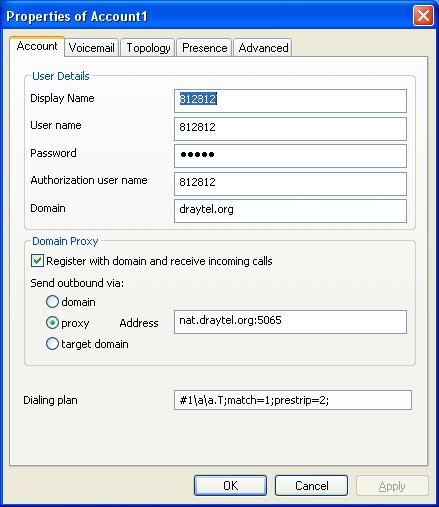Viewport: 439px width, 507px height.
Task: Open the Advanced tab
Action: coord(263,48)
